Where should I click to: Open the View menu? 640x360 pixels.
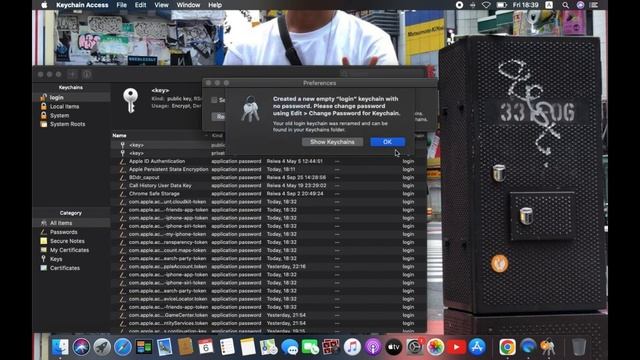(161, 5)
